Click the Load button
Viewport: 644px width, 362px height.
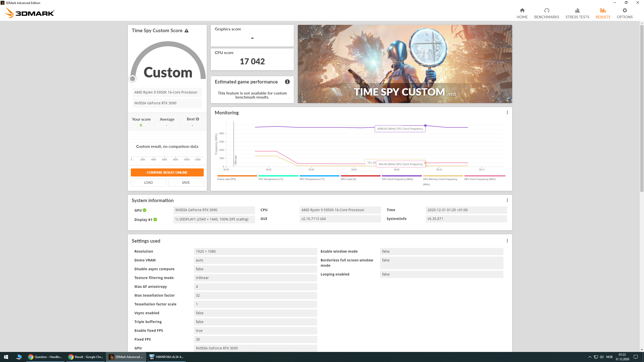[148, 183]
